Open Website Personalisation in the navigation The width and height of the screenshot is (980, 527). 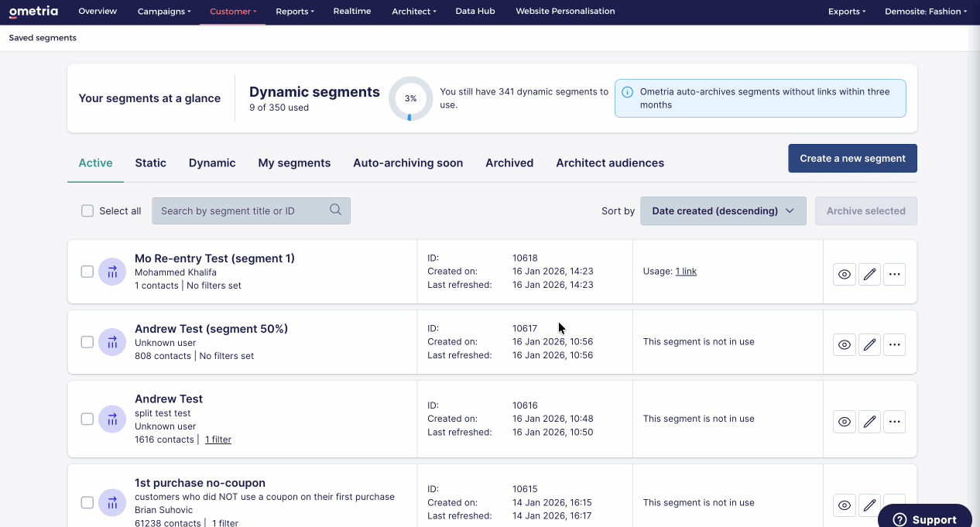(565, 12)
